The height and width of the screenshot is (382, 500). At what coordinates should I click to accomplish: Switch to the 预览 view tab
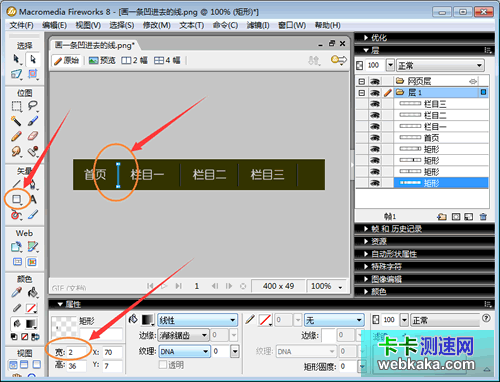point(102,60)
